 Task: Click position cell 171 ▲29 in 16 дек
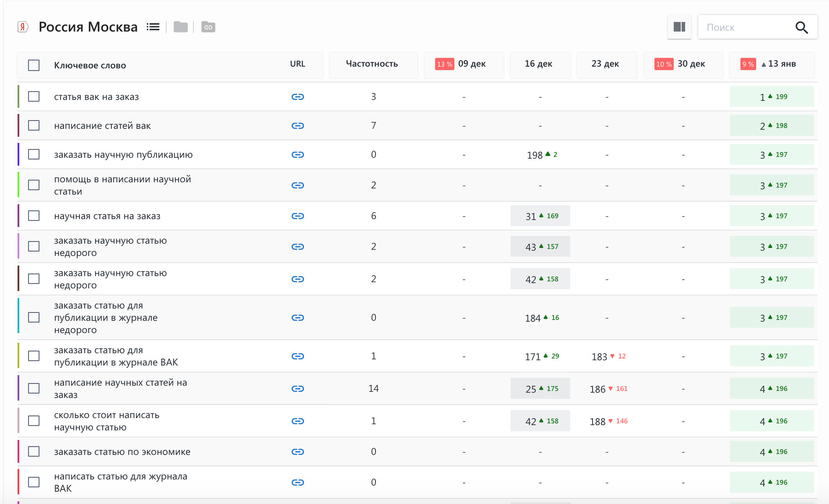coord(542,356)
